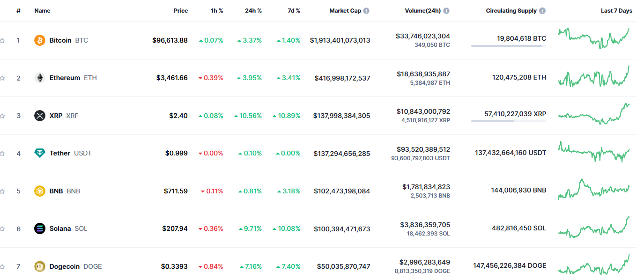Open BNB 7-day sparkline chart
The height and width of the screenshot is (280, 644).
tap(594, 189)
